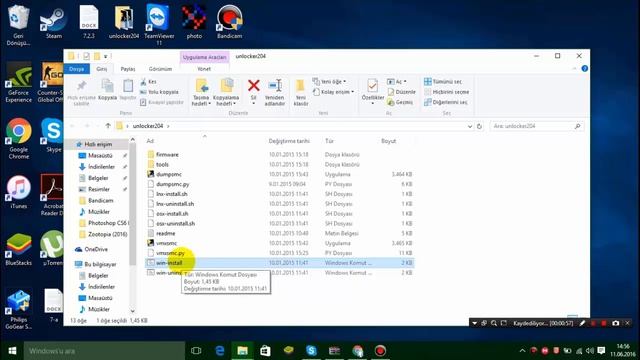The width and height of the screenshot is (640, 360).
Task: Open Google Chrome desktop icon
Action: (x=18, y=139)
